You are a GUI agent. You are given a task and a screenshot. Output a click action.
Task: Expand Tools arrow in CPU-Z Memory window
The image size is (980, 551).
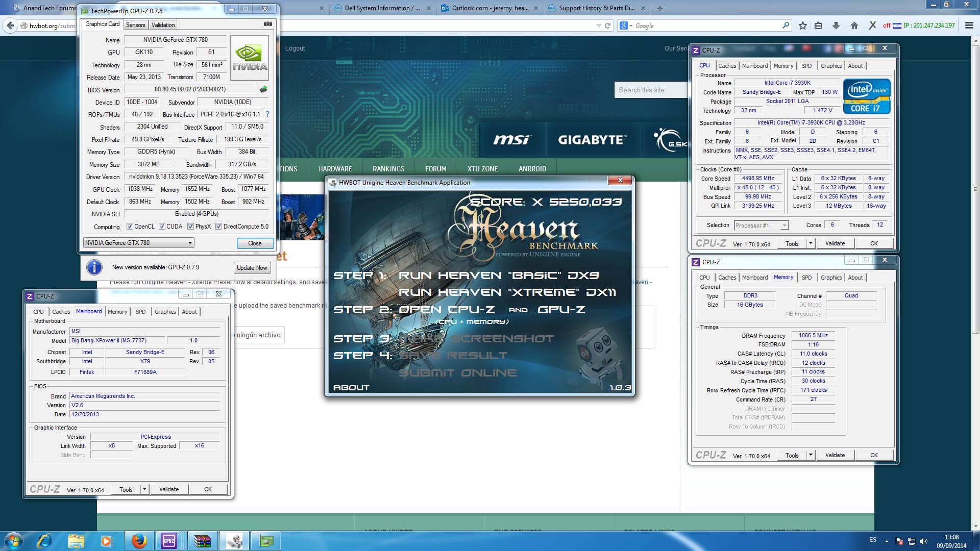(x=810, y=455)
